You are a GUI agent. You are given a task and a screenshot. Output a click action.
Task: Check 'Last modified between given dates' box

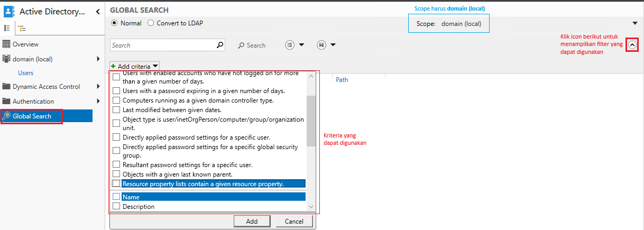coord(116,110)
